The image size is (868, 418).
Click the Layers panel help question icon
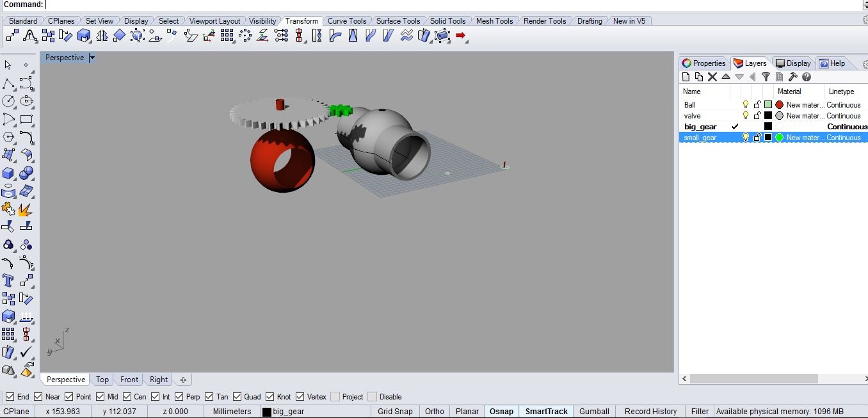[x=807, y=77]
